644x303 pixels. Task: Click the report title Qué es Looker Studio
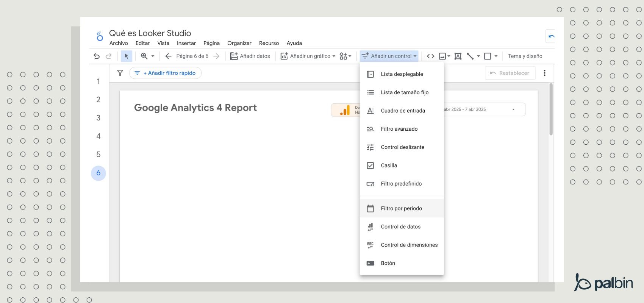click(x=150, y=33)
